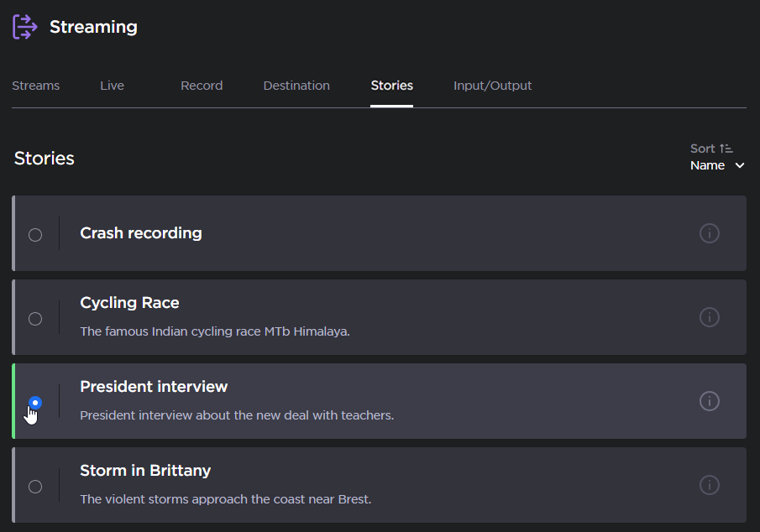This screenshot has width=760, height=532.
Task: Click the Stories tab
Action: coord(392,86)
